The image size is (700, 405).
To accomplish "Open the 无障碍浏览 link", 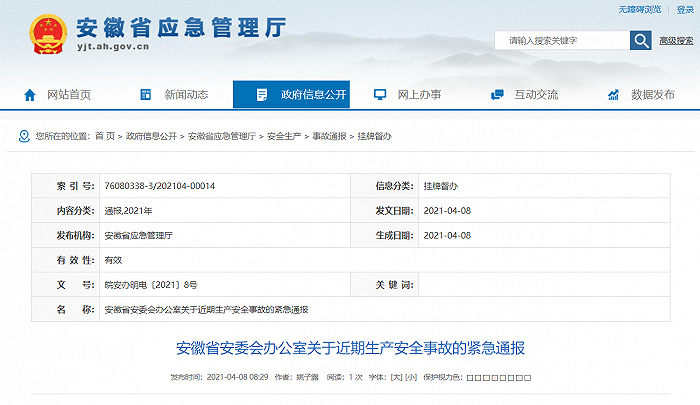I will pos(639,9).
